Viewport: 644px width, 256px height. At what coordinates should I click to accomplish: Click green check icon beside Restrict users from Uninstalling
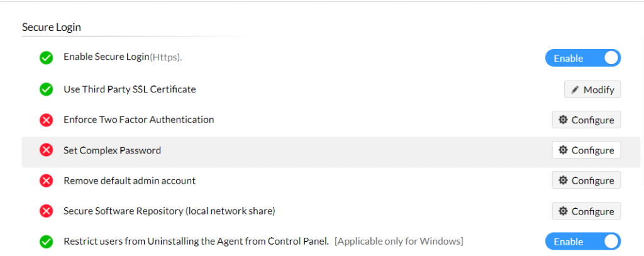[46, 242]
